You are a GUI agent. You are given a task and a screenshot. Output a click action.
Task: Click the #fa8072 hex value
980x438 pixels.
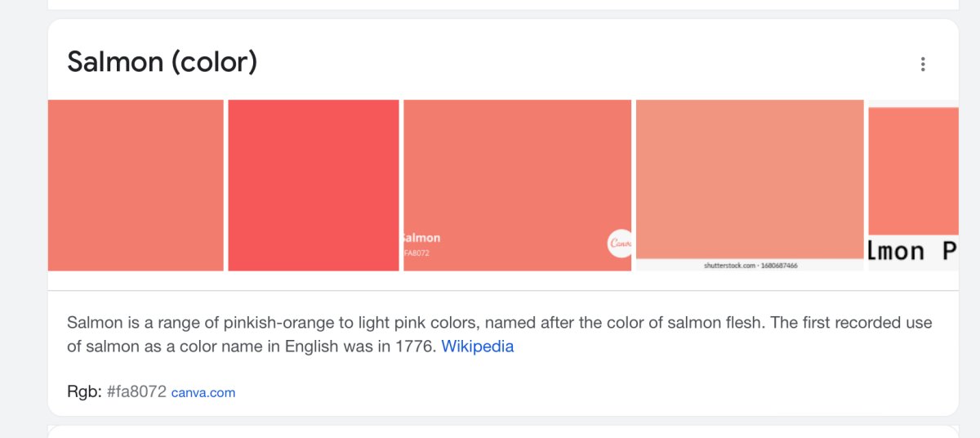[136, 392]
